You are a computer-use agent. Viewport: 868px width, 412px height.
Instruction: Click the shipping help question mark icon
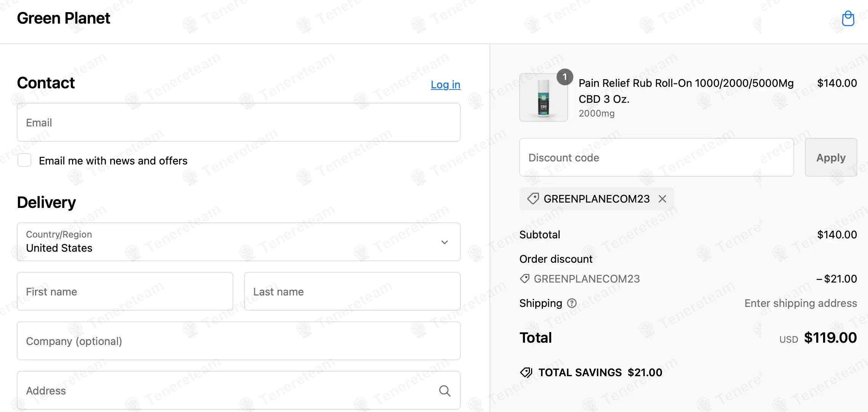pyautogui.click(x=572, y=303)
